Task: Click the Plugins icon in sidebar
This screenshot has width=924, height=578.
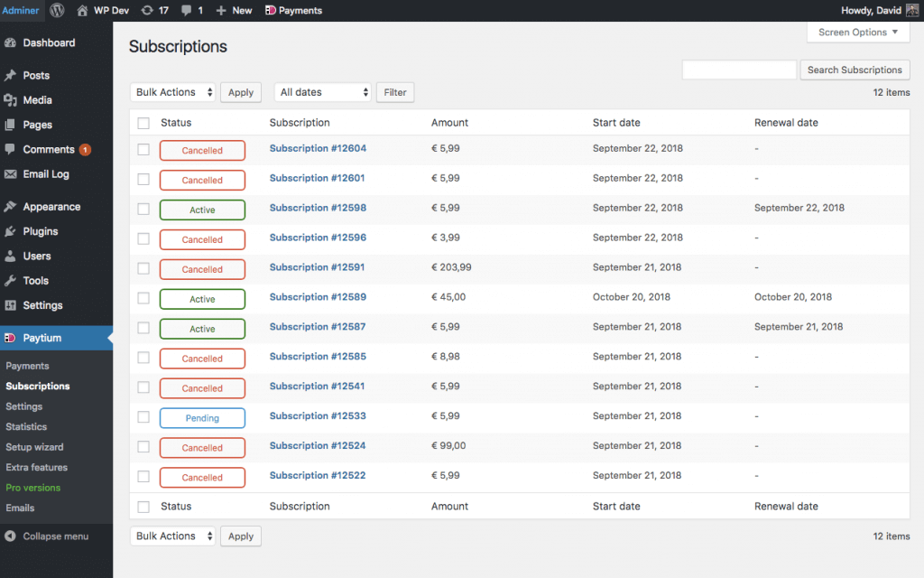Action: click(x=11, y=231)
